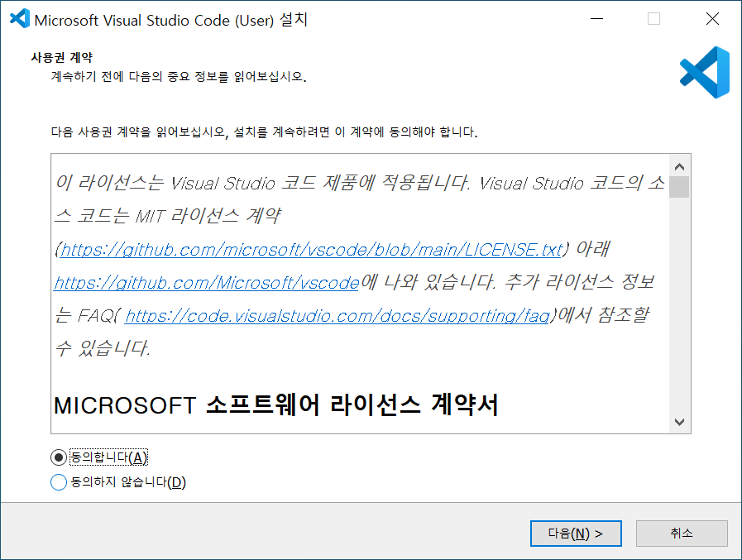Viewport: 742px width, 560px height.
Task: Close the setup window
Action: pyautogui.click(x=712, y=19)
